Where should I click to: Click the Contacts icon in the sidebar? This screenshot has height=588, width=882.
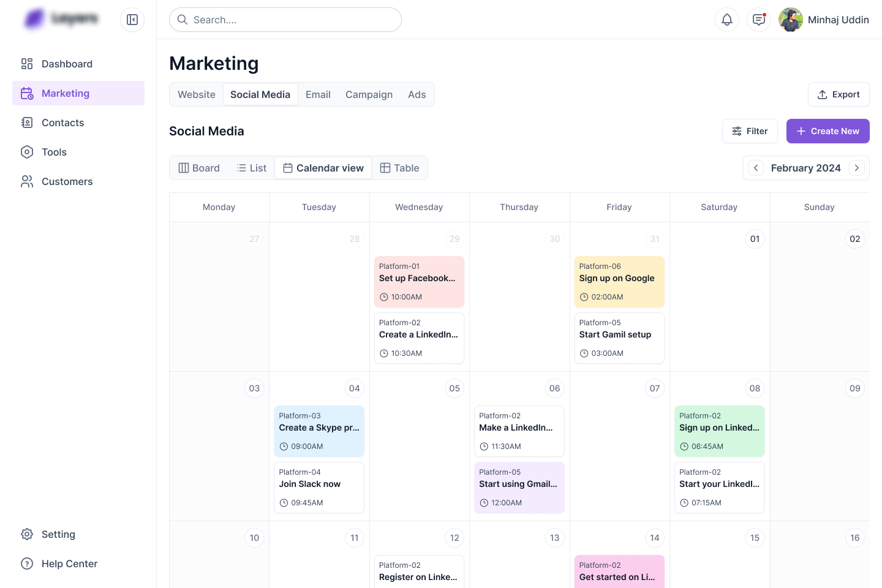(26, 123)
